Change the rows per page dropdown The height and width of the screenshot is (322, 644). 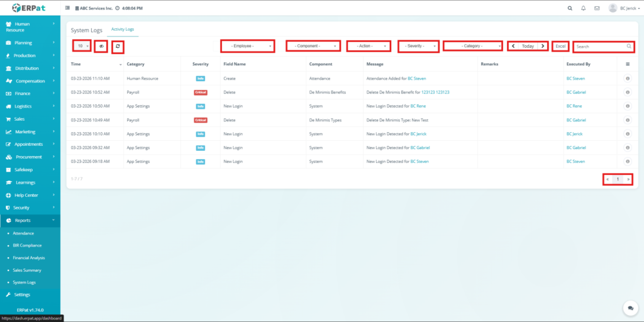82,46
